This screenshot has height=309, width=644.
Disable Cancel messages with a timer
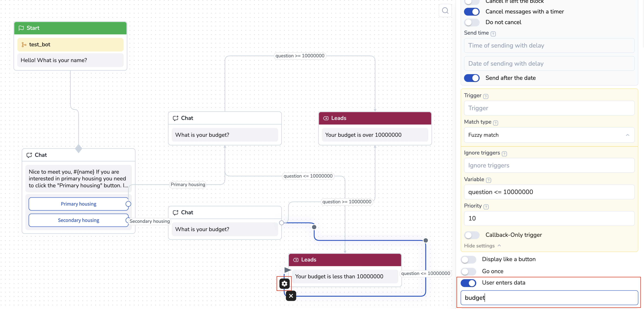(472, 12)
